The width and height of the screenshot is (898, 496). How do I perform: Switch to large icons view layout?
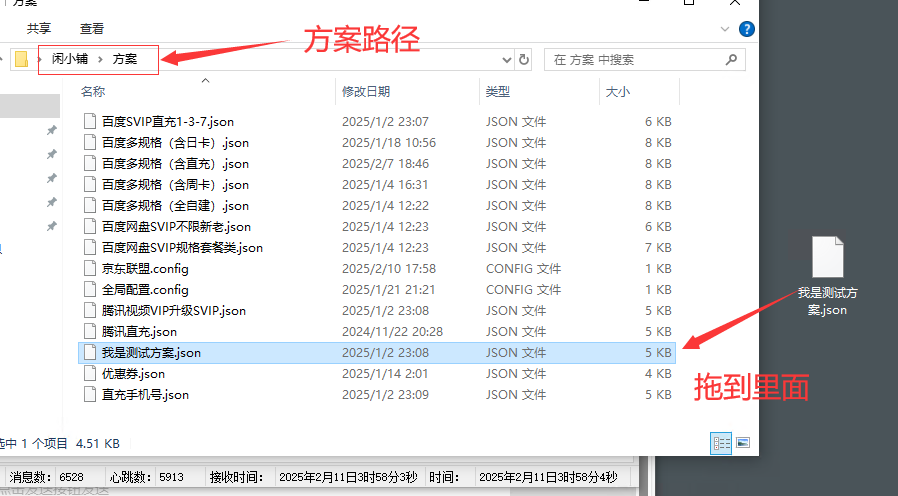coord(743,443)
